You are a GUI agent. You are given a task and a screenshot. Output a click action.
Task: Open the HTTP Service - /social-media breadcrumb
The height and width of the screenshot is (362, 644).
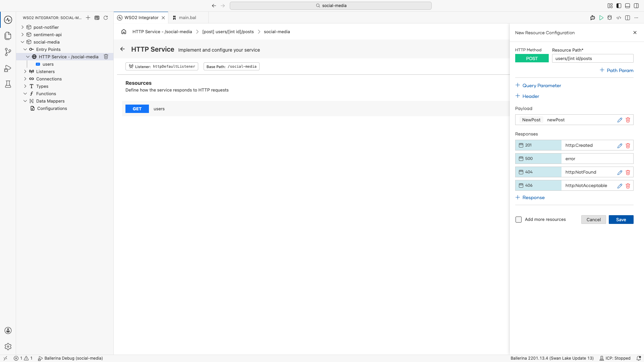162,32
